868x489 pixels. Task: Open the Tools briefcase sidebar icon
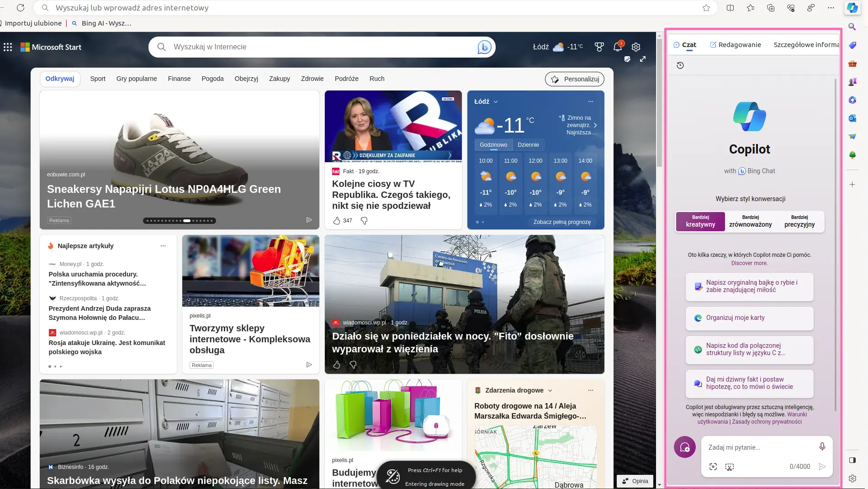coord(852,64)
